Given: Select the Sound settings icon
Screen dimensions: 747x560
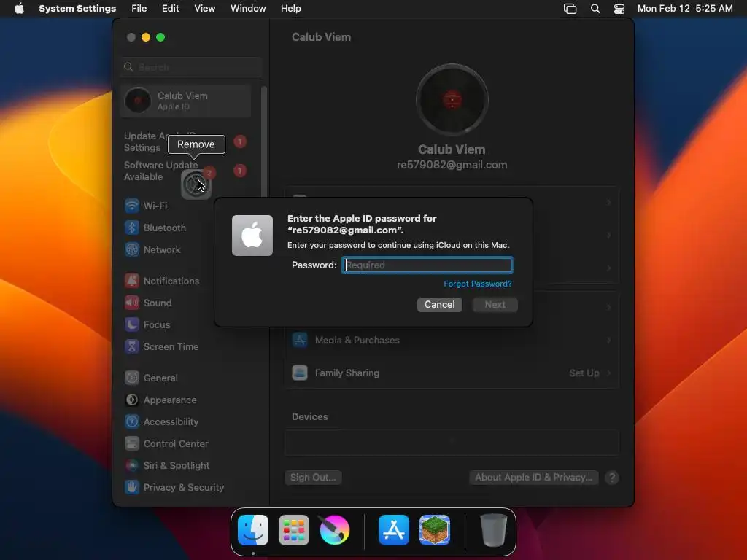Looking at the screenshot, I should [132, 303].
